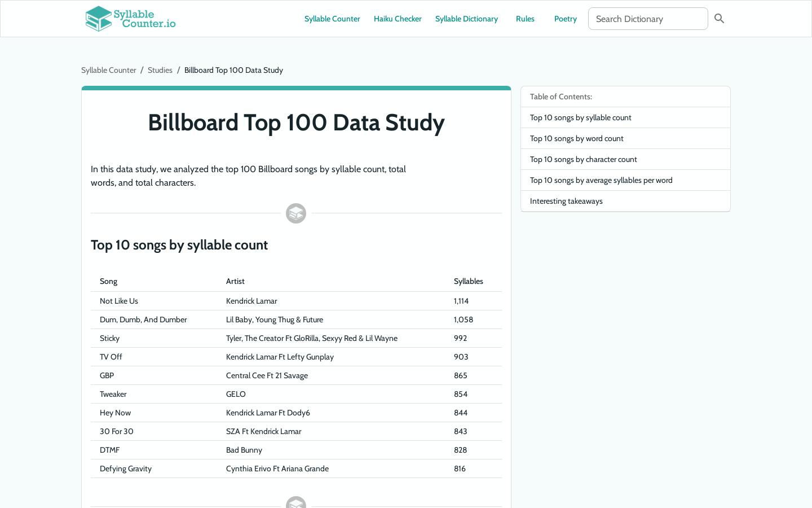Image resolution: width=812 pixels, height=508 pixels.
Task: Open Syllable Dictionary nav link
Action: point(466,19)
